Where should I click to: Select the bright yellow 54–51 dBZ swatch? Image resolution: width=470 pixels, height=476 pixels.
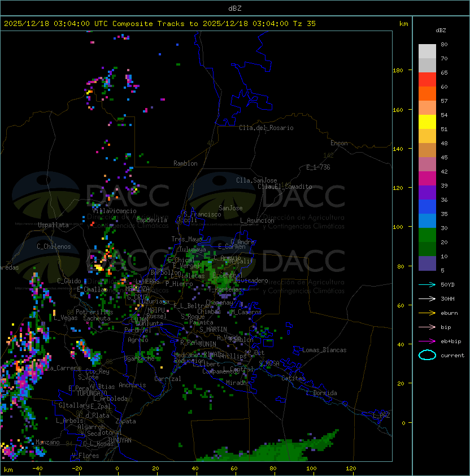pos(427,122)
